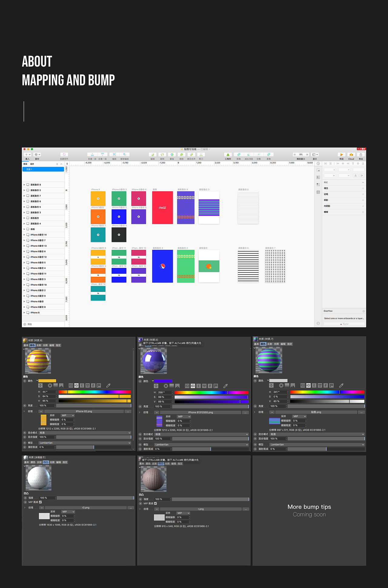
Task: Zoom out with minus button beside 8%
Action: click(x=294, y=154)
